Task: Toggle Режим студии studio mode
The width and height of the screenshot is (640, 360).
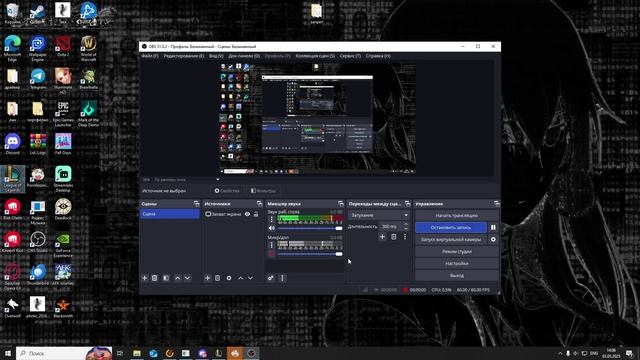Action: tap(457, 251)
